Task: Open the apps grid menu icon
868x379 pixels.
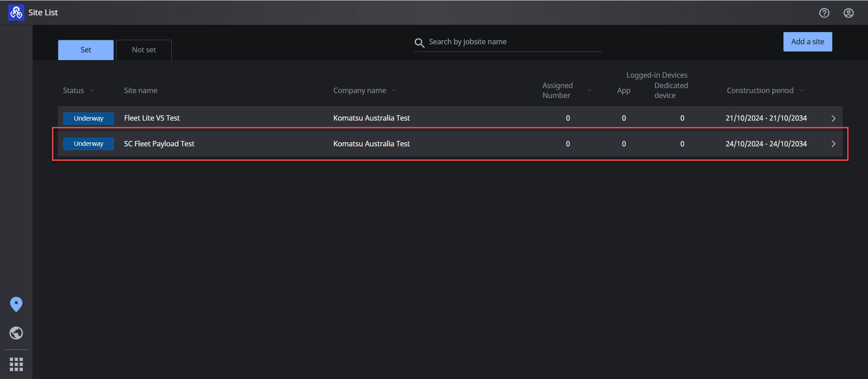Action: point(16,364)
